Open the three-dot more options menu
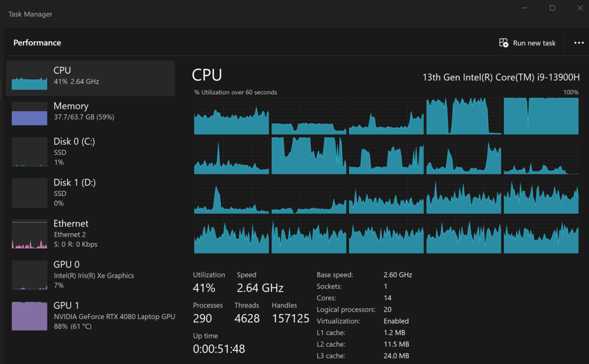This screenshot has width=589, height=364. click(x=578, y=43)
